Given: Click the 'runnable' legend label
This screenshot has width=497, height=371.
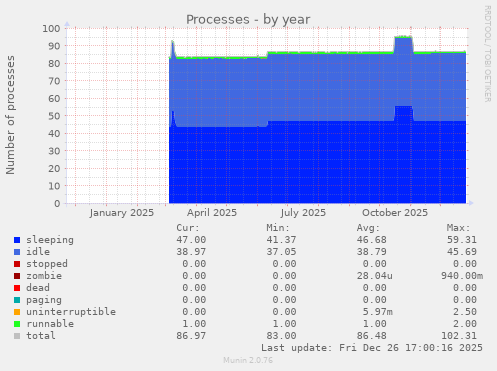Looking at the screenshot, I should [x=50, y=324].
